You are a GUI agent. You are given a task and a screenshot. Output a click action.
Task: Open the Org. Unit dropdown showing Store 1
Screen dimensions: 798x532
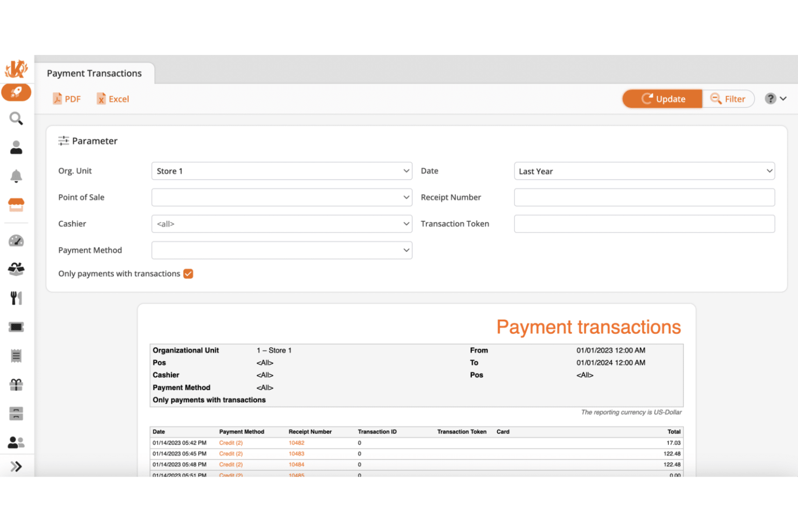281,171
